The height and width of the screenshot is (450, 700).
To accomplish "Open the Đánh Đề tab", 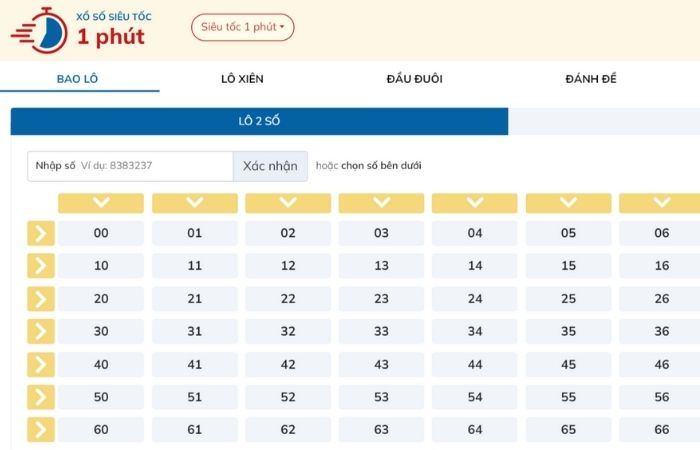I will pos(591,79).
